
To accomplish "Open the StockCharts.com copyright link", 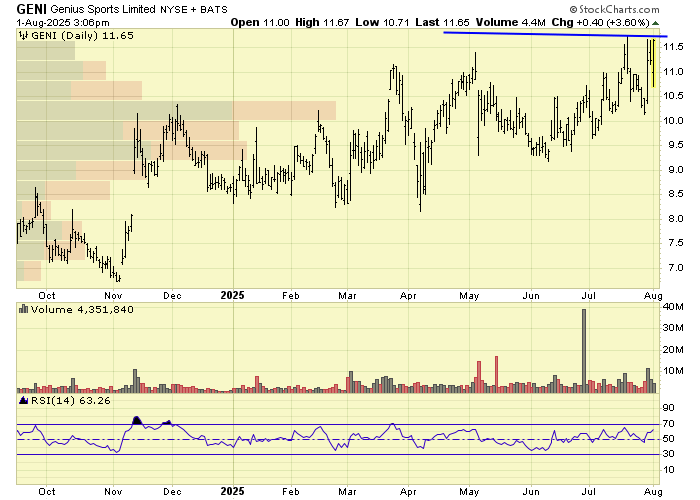I will pyautogui.click(x=614, y=9).
